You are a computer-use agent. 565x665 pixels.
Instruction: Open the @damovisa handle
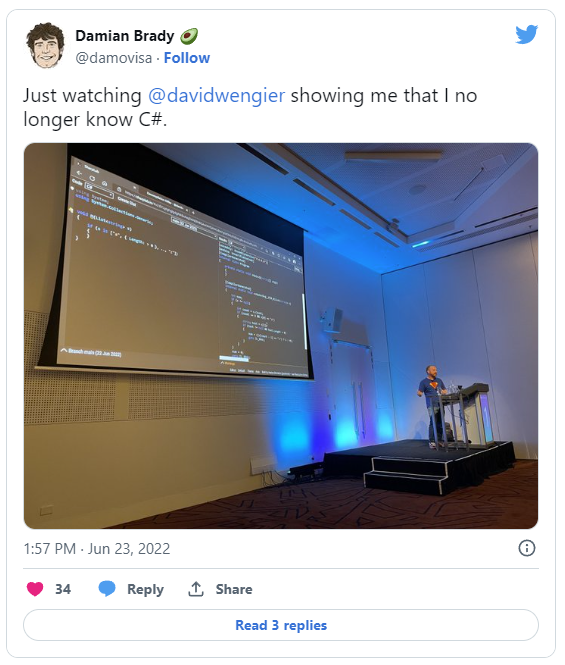point(114,58)
